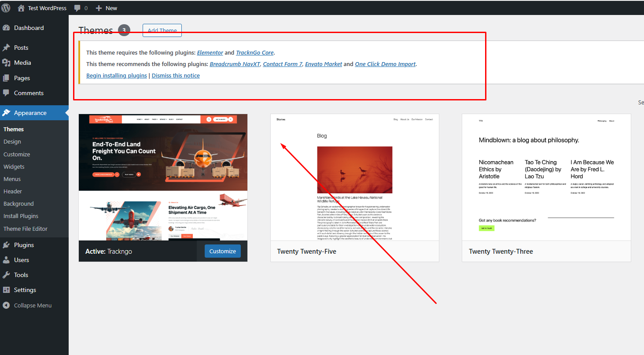This screenshot has height=355, width=644.
Task: Click the Plugins plug icon
Action: pyautogui.click(x=6, y=245)
